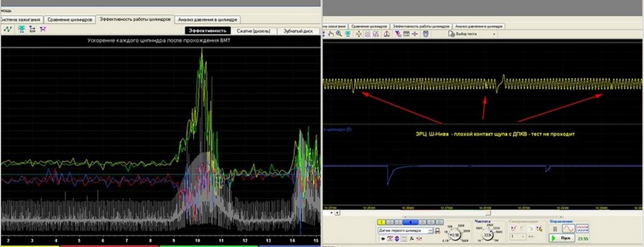The image size is (644, 247).
Task: Click the hand pan tool icon
Action: tap(331, 34)
